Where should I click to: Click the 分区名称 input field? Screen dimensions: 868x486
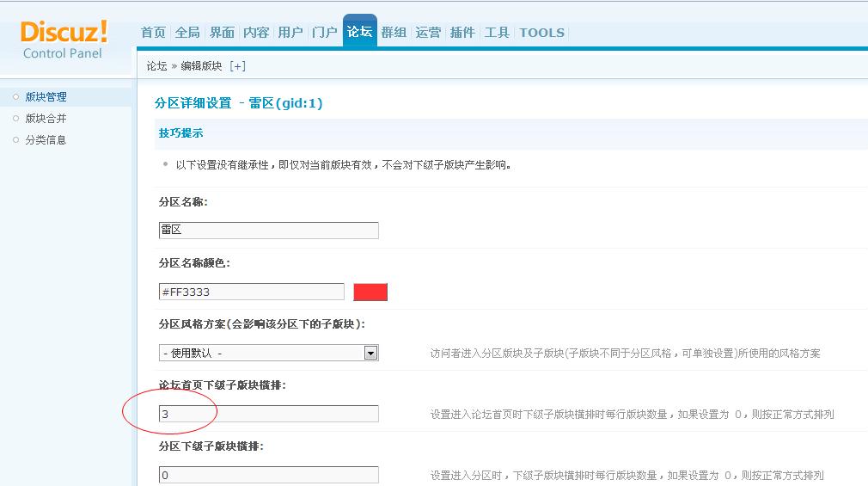click(x=268, y=230)
